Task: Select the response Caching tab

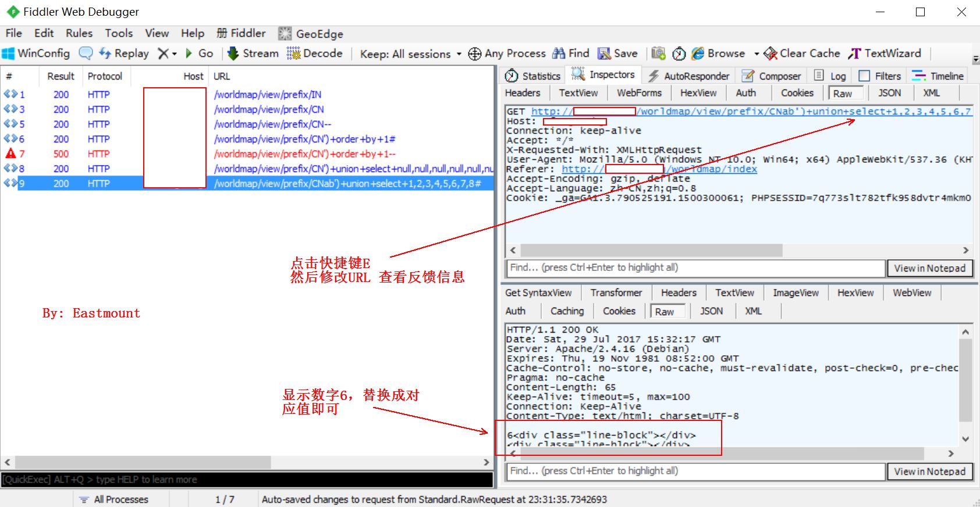Action: [567, 311]
